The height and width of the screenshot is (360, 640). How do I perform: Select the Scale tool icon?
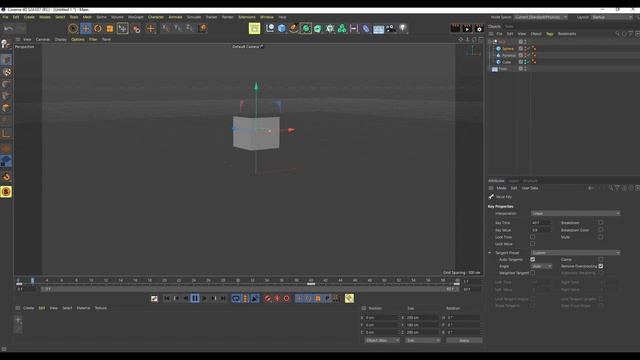(110, 29)
